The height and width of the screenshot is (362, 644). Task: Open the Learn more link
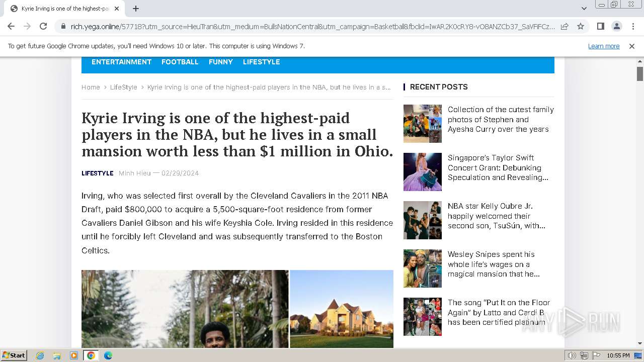[604, 46]
